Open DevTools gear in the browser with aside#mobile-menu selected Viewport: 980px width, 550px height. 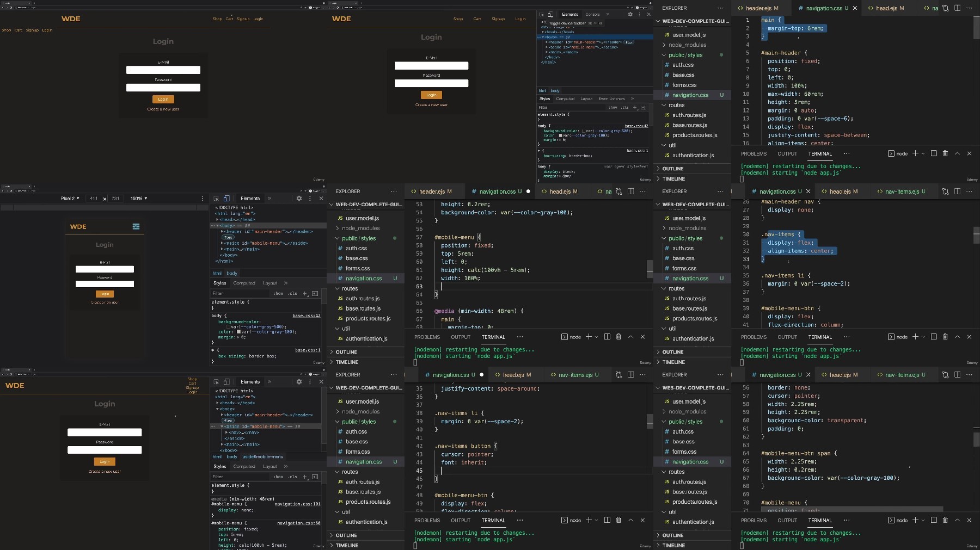299,382
